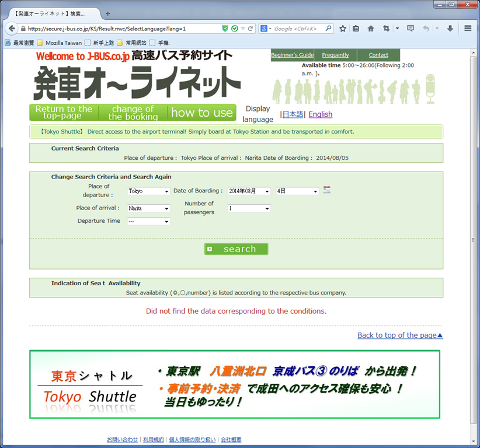Open 利用規約 footer link
Screen dimensions: 480x448
pos(154,439)
